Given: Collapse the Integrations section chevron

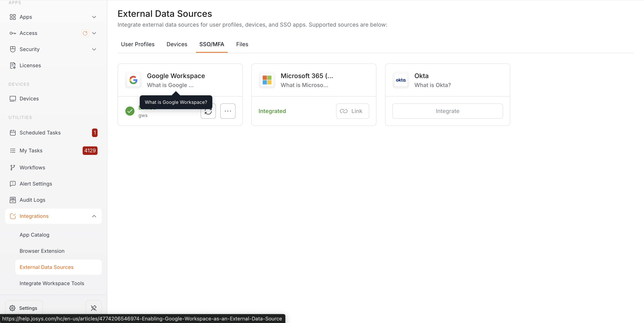Looking at the screenshot, I should (94, 216).
